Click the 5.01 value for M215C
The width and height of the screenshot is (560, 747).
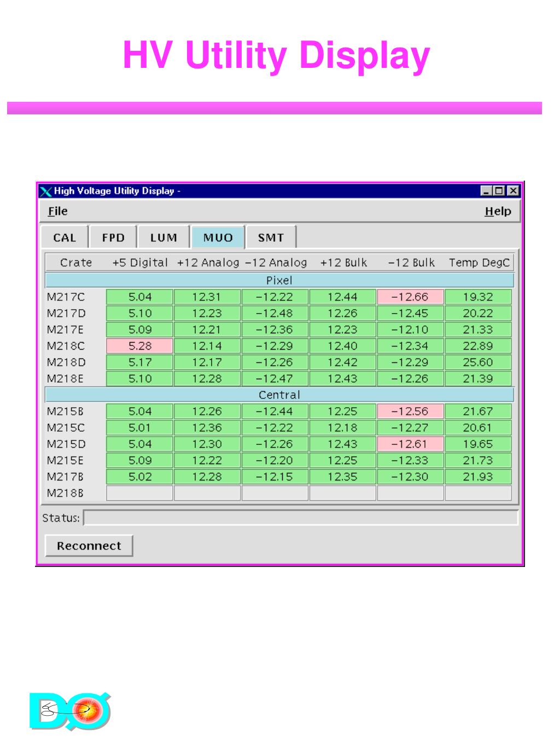point(139,427)
